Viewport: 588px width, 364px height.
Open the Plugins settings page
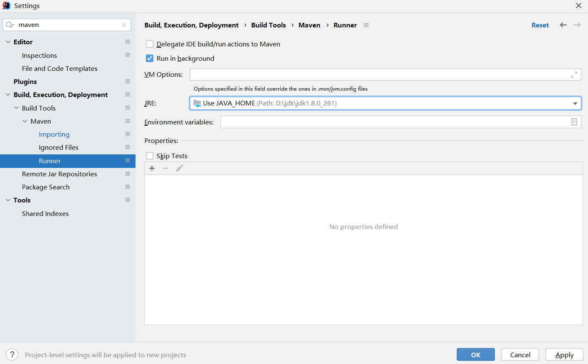(25, 81)
